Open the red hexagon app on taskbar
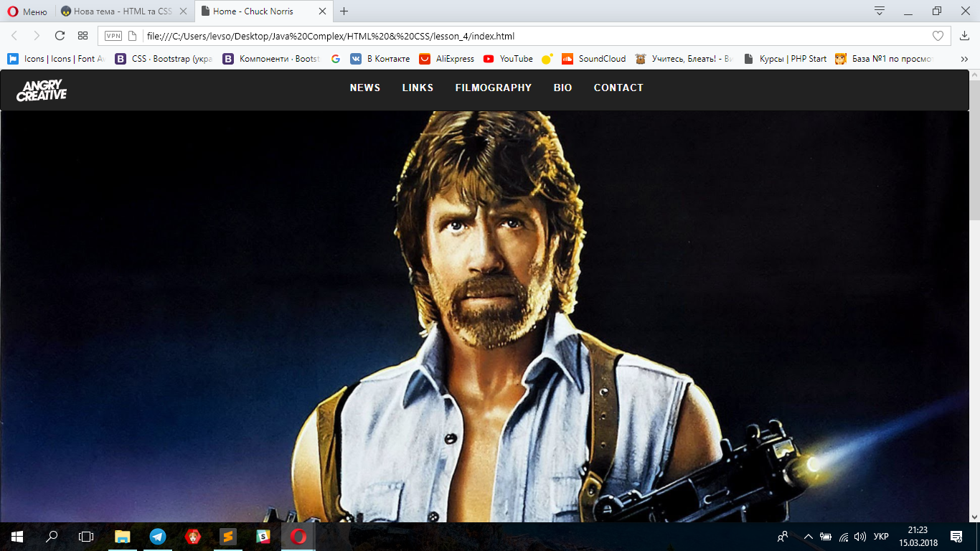This screenshot has height=551, width=980. click(192, 537)
